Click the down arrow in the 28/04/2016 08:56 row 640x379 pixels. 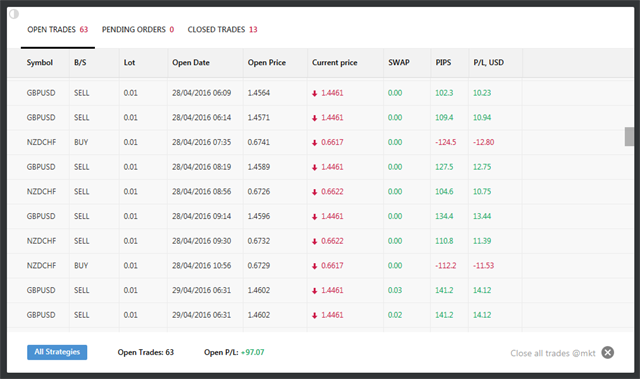314,192
